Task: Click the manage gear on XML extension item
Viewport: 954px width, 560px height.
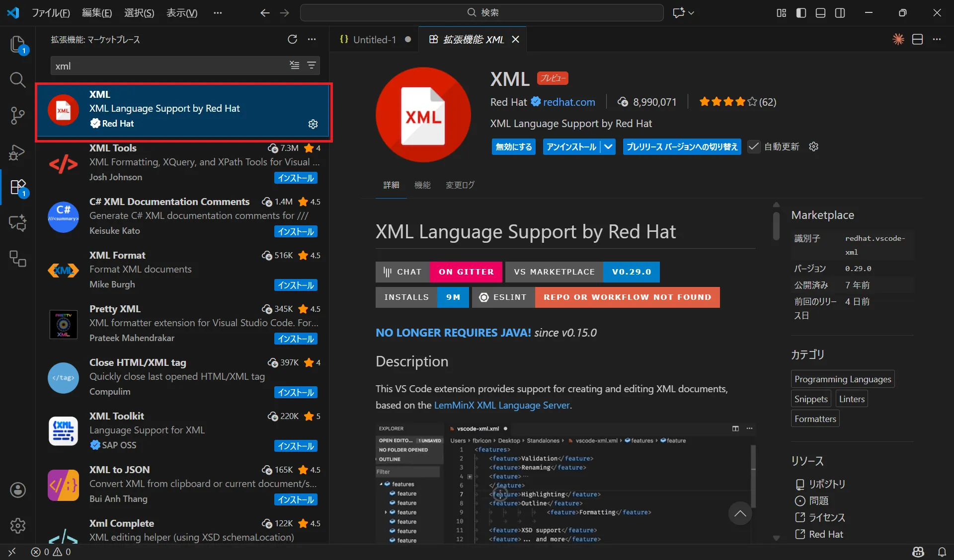Action: (x=313, y=124)
